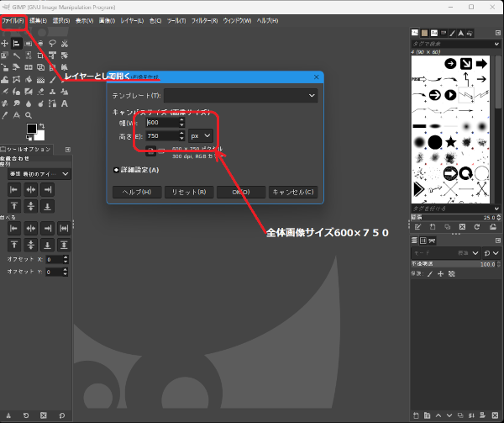Screen dimensions: 504x423
Task: Select the Move tool in the toolbox
Action: pyautogui.click(x=4, y=44)
